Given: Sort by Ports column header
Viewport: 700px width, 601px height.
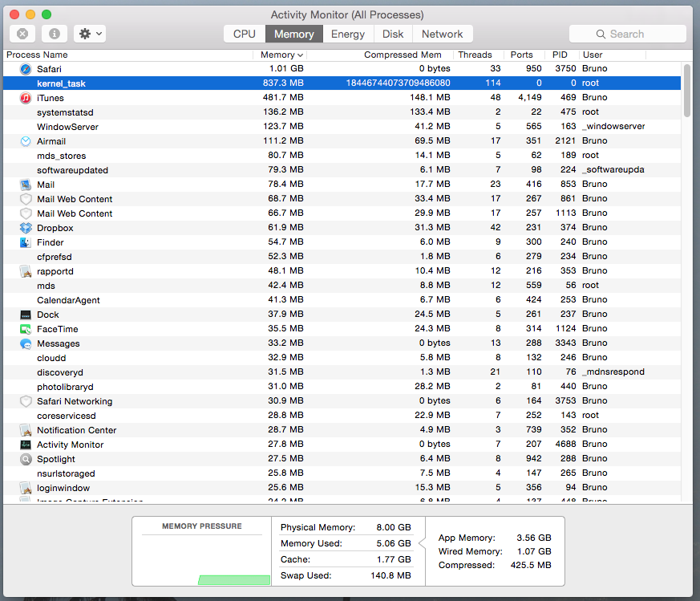Looking at the screenshot, I should pos(524,55).
